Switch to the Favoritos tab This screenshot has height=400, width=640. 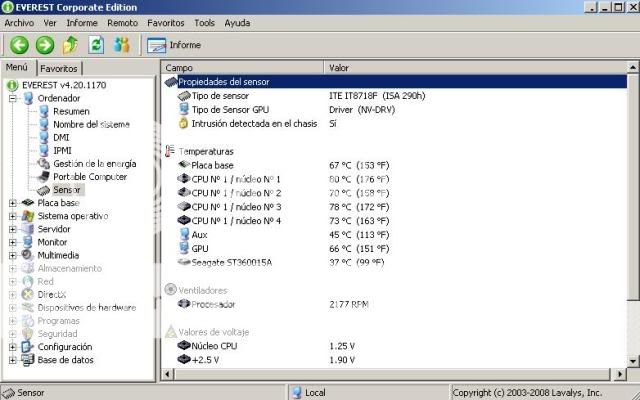[x=59, y=68]
